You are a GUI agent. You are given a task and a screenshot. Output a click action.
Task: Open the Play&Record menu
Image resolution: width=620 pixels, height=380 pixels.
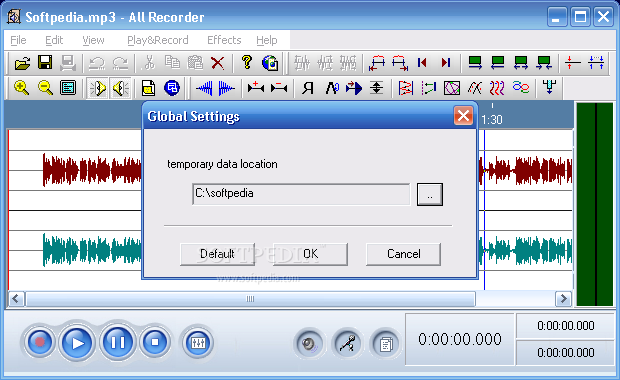click(158, 40)
